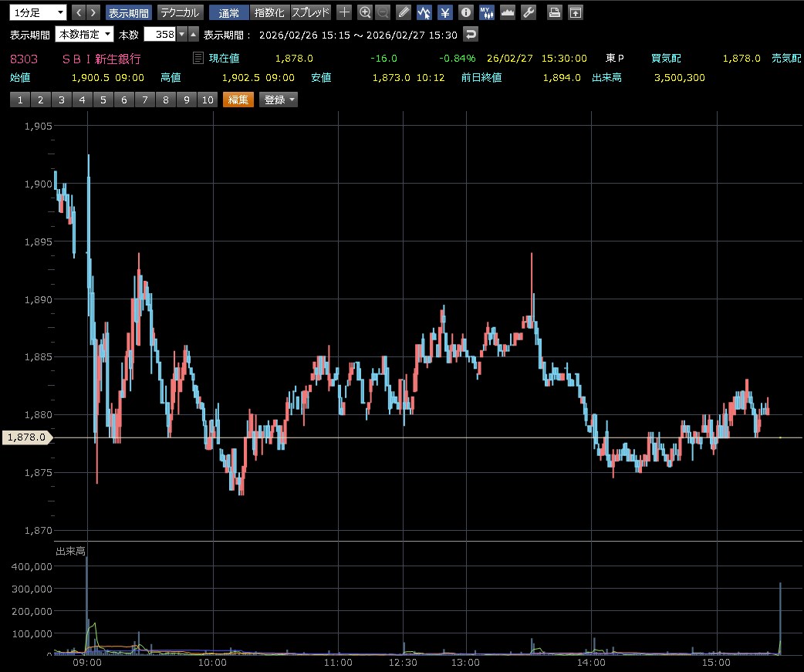Click the orange 編集 button
804x672 pixels.
pyautogui.click(x=238, y=100)
